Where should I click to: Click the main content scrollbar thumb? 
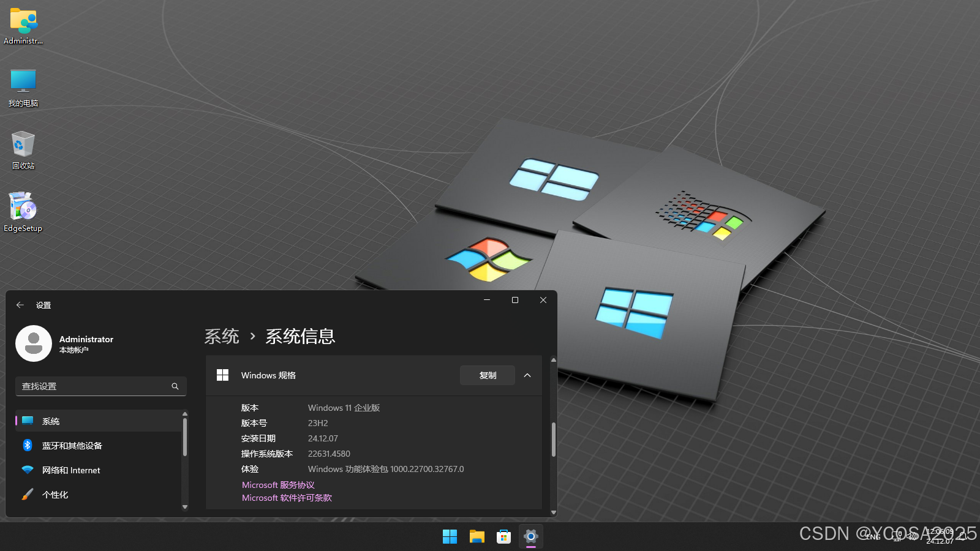(554, 440)
